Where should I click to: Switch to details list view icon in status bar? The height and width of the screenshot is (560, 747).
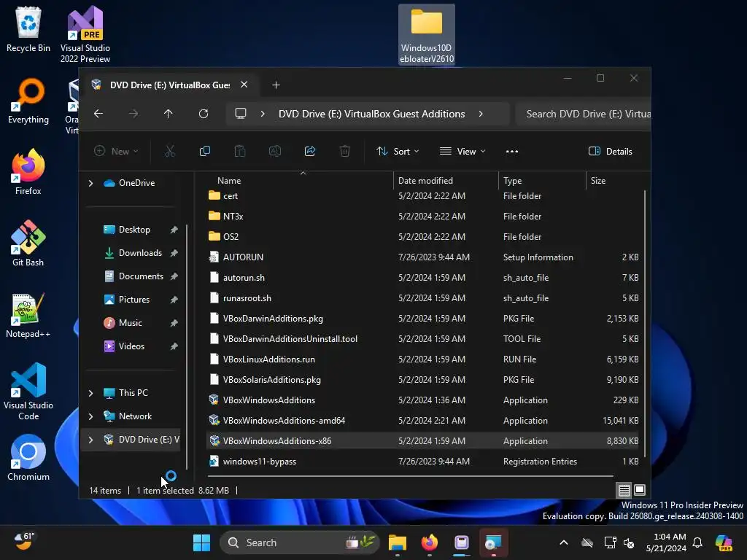tap(624, 490)
